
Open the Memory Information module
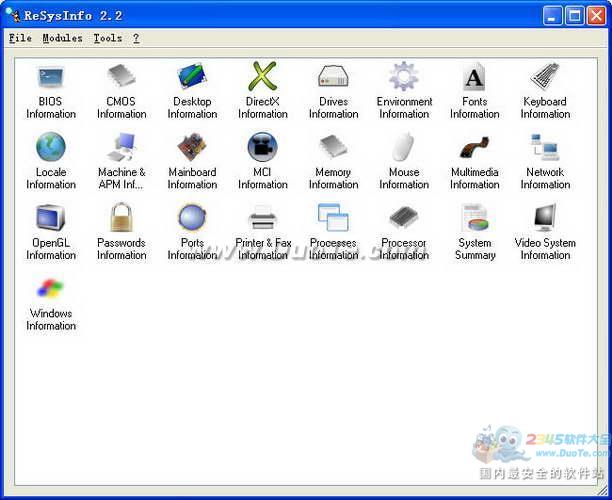tap(333, 148)
